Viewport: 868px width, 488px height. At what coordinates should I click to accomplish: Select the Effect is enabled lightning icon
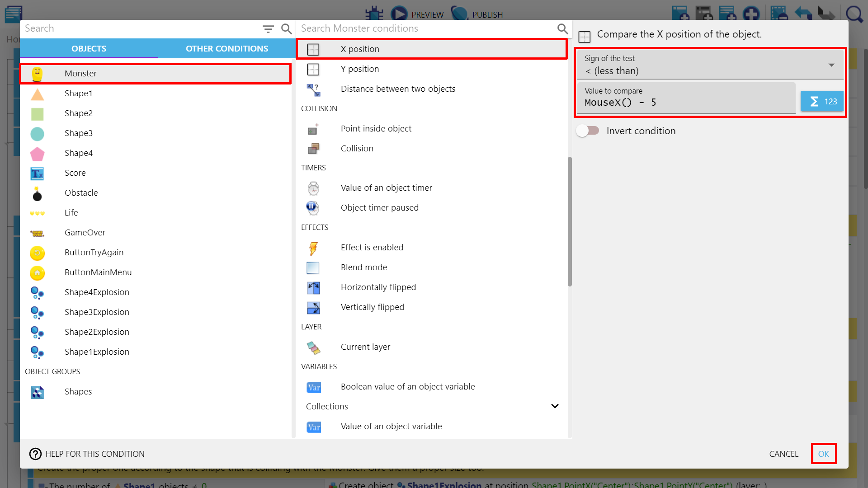313,248
